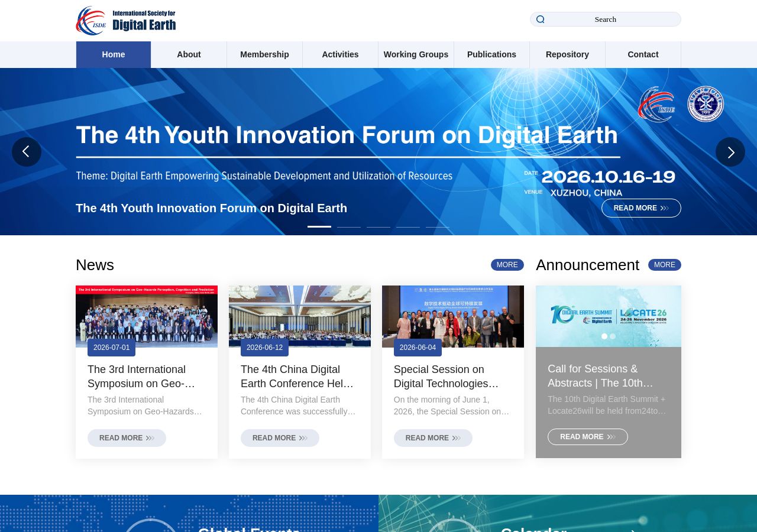
Task: Click MORE button beside Announcement heading
Action: pos(665,265)
